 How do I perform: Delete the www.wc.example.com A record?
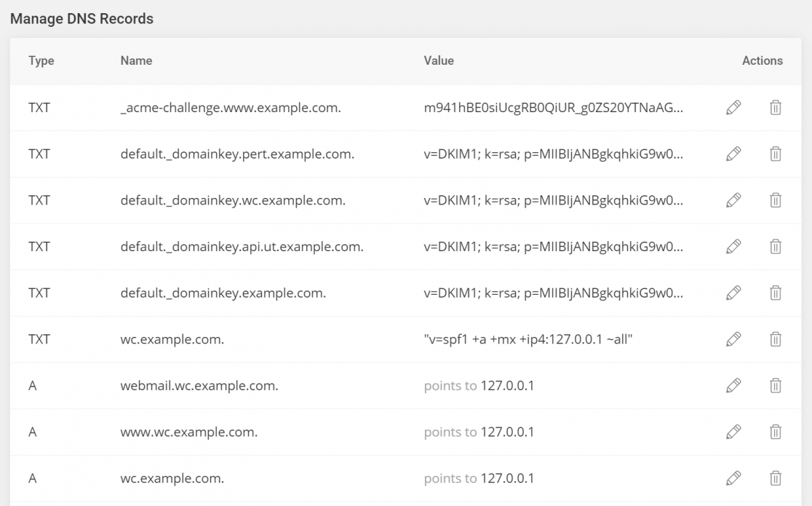776,432
